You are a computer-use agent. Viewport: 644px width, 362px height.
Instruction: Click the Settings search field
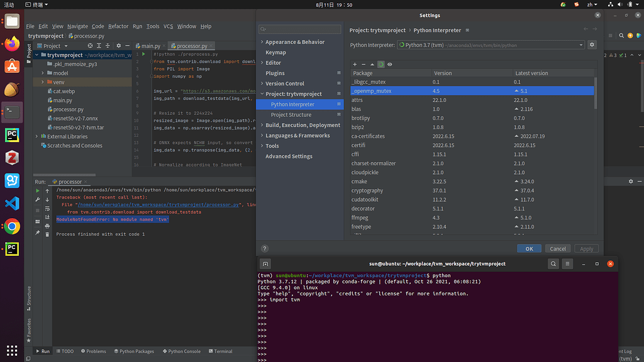click(300, 29)
